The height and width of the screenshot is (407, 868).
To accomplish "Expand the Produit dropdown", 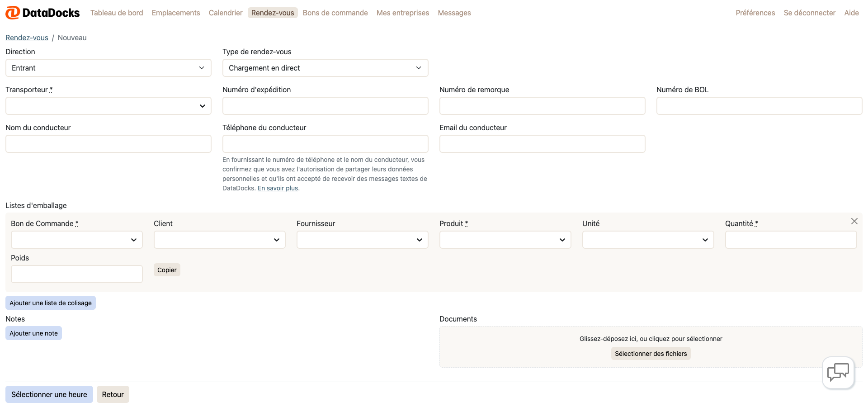I will click(x=505, y=240).
